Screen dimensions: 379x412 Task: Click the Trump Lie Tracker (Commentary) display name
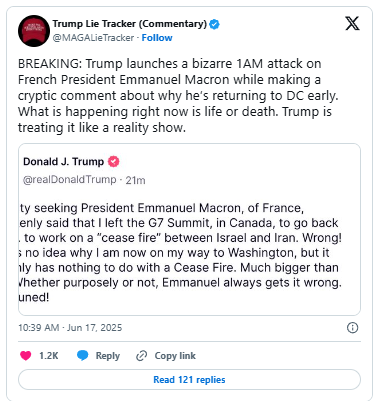[x=130, y=24]
